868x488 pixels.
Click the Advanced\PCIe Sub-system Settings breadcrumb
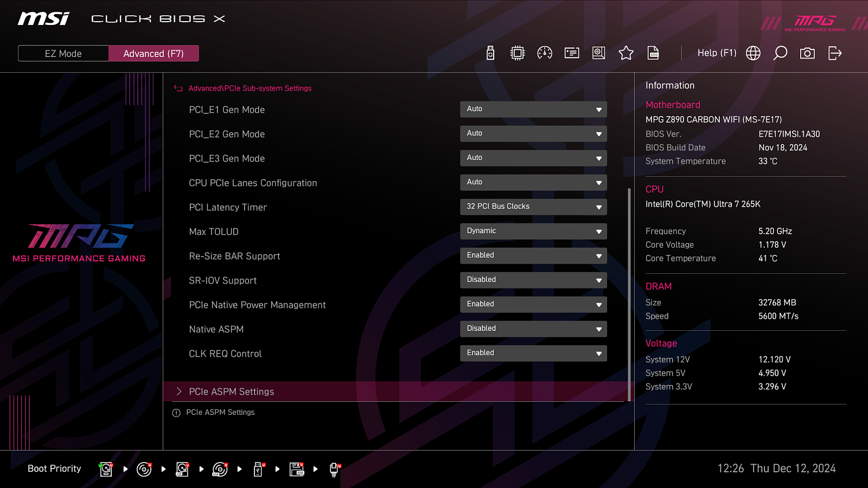[250, 88]
